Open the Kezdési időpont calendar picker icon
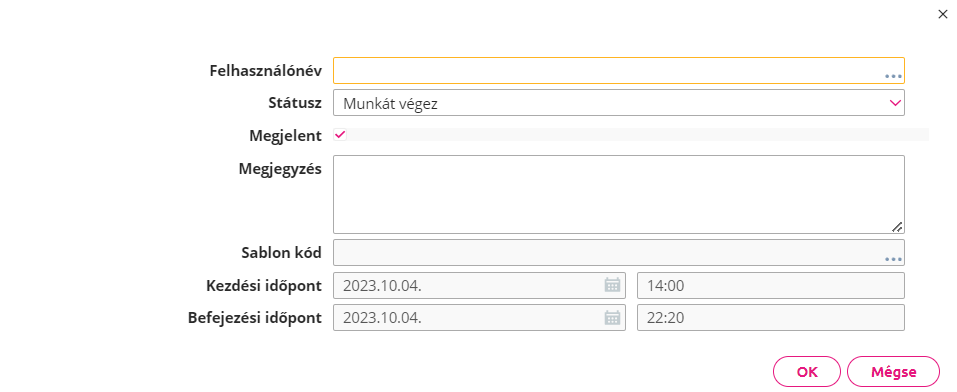 tap(612, 285)
